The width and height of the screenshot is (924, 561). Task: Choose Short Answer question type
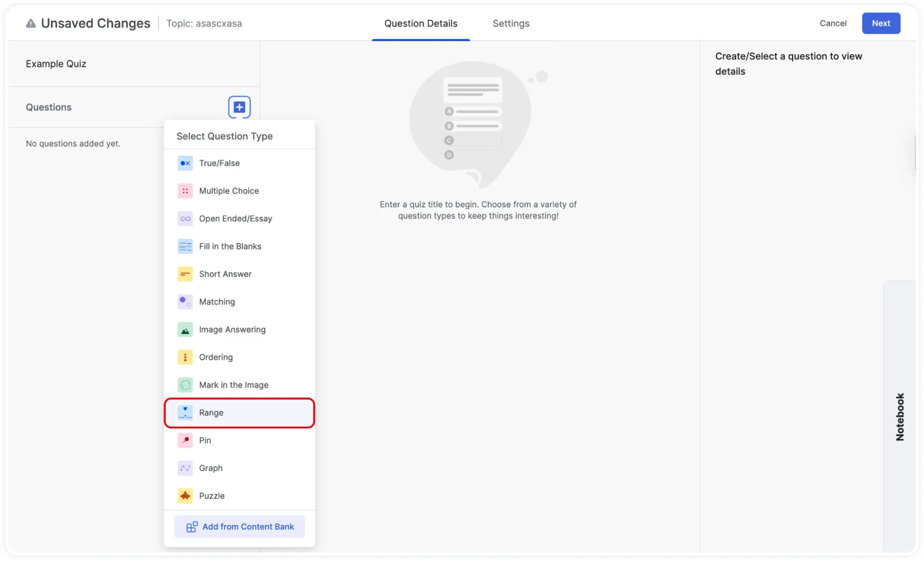tap(239, 274)
